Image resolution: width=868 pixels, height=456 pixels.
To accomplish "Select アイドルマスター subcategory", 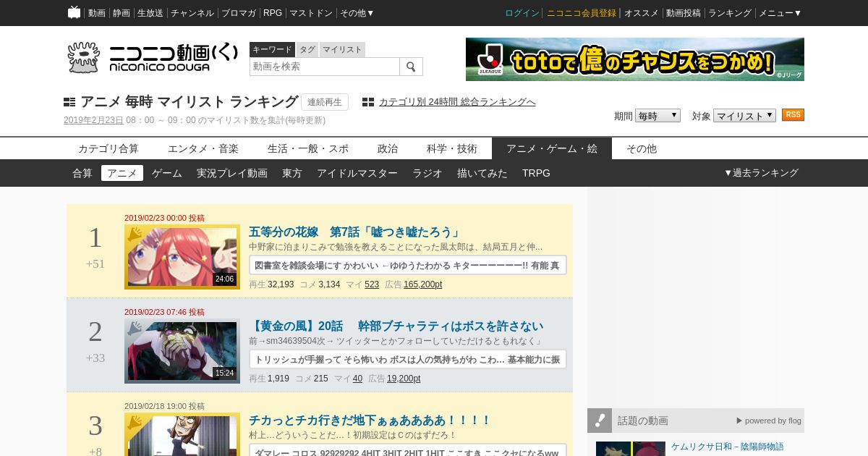I will coord(357,173).
